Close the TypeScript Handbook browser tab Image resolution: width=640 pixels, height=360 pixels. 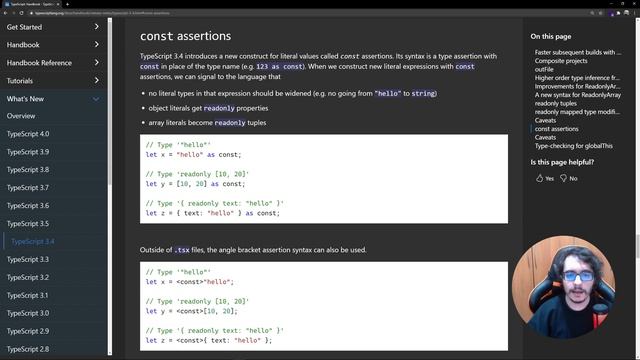coord(58,4)
